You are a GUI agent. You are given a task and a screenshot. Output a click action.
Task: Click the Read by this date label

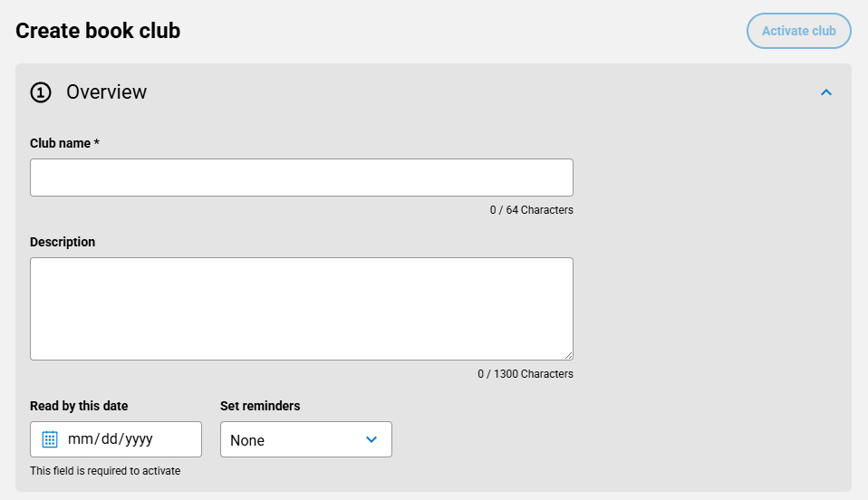pos(79,406)
